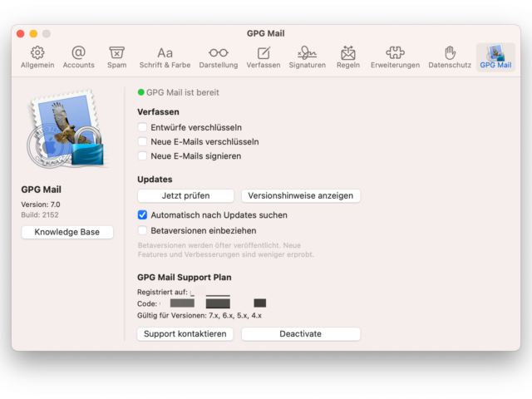532x399 pixels.
Task: Click the 'Updates' section heading
Action: tap(155, 180)
